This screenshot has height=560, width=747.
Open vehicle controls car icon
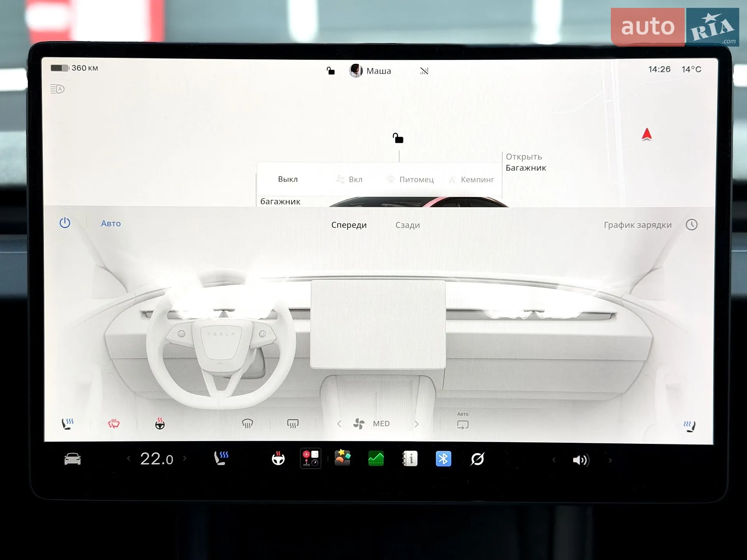point(72,459)
